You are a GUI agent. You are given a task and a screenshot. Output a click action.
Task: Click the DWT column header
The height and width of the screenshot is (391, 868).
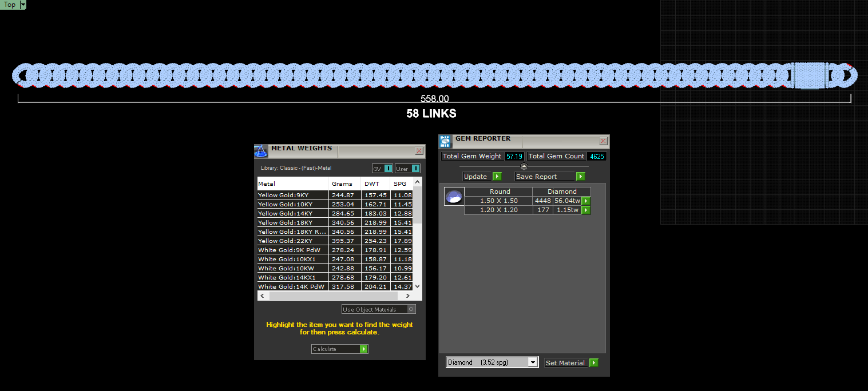point(376,184)
